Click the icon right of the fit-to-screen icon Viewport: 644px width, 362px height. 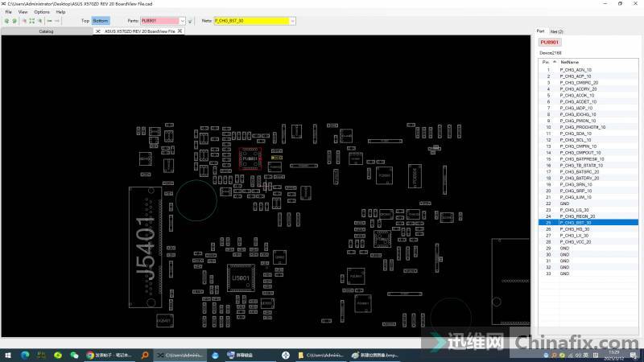[x=39, y=21]
